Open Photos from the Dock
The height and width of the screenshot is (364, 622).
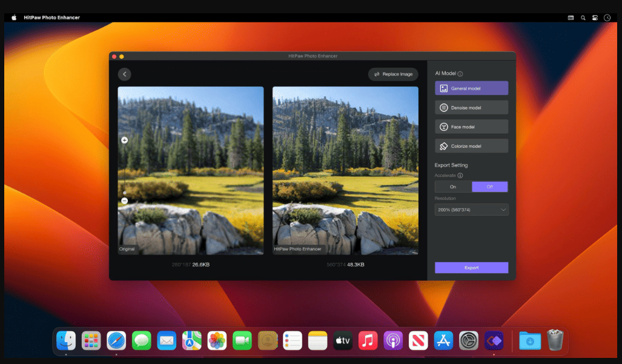coord(217,340)
